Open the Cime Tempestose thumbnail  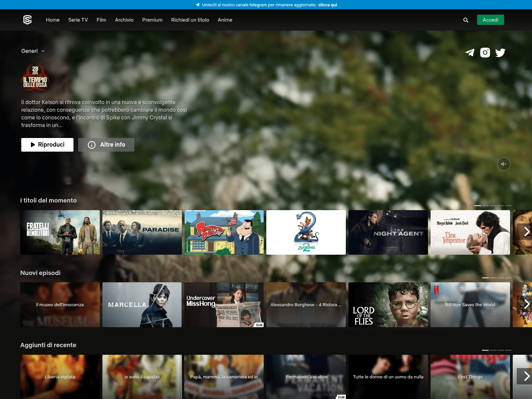(470, 232)
